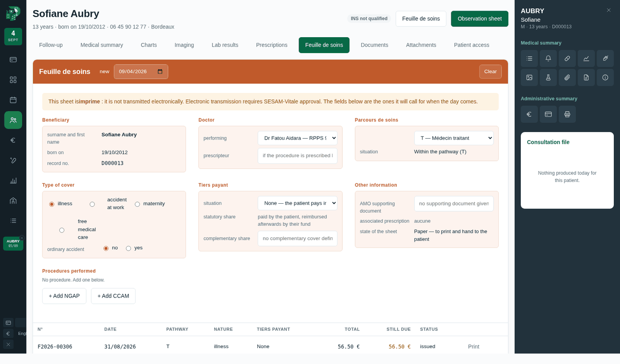The height and width of the screenshot is (364, 620).
Task: Open the Prescriptions tab
Action: pyautogui.click(x=271, y=45)
